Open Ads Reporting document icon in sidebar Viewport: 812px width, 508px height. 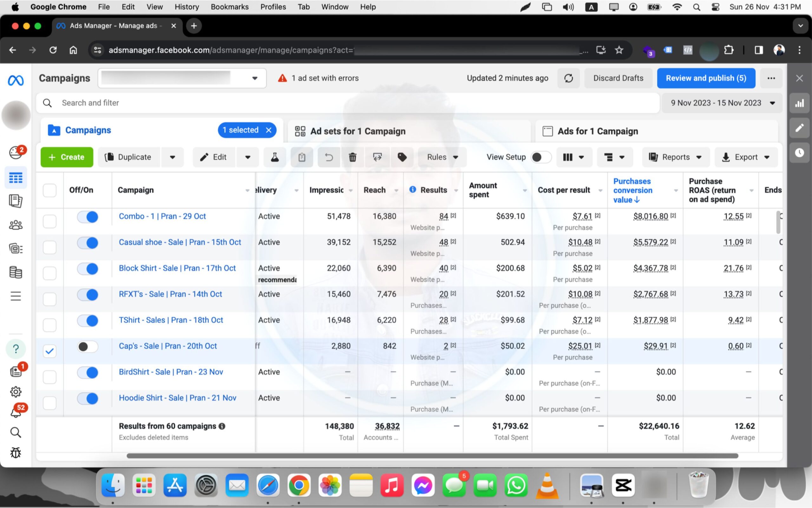tap(16, 201)
